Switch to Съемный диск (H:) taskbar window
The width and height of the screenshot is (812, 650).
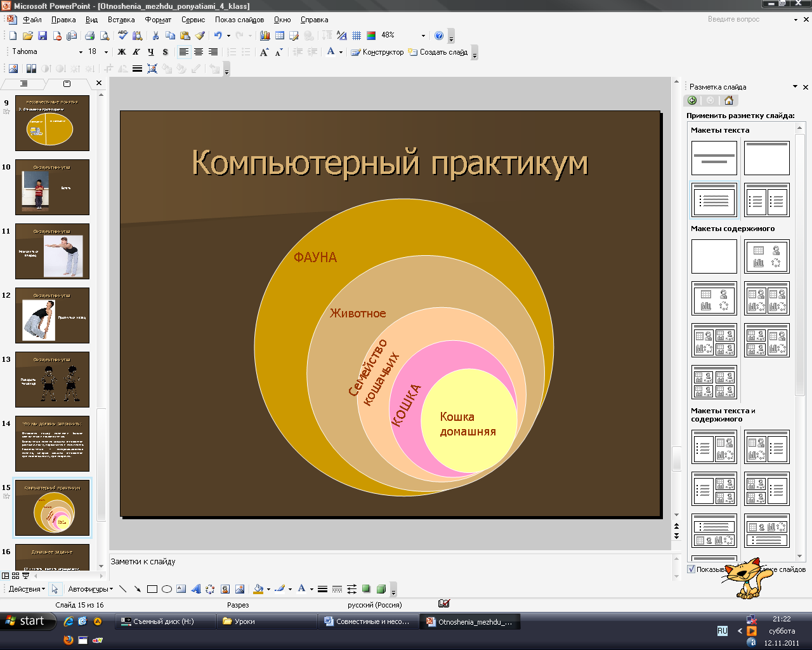click(165, 622)
